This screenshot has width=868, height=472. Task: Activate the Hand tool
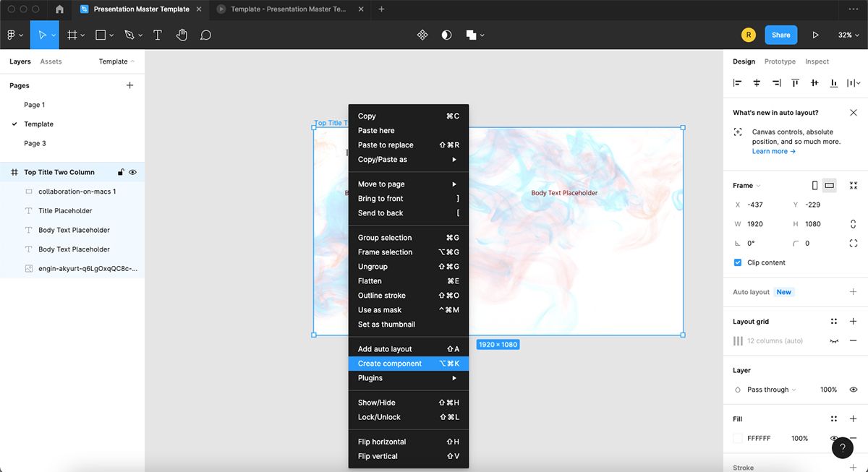pos(182,34)
